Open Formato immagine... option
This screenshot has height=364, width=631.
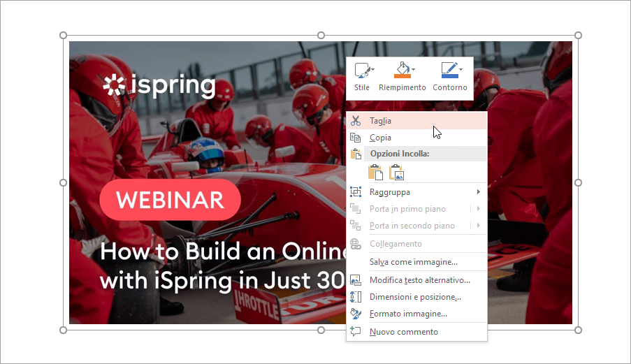408,314
